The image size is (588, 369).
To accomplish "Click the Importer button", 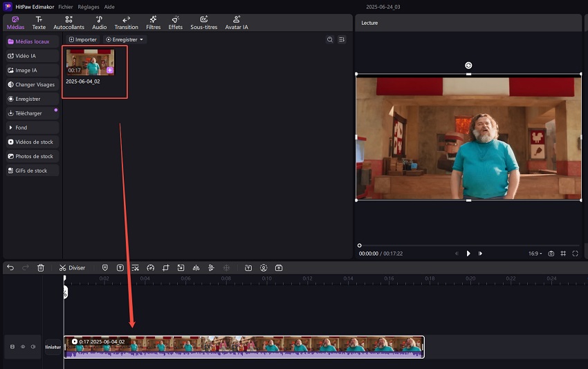I will [x=82, y=39].
